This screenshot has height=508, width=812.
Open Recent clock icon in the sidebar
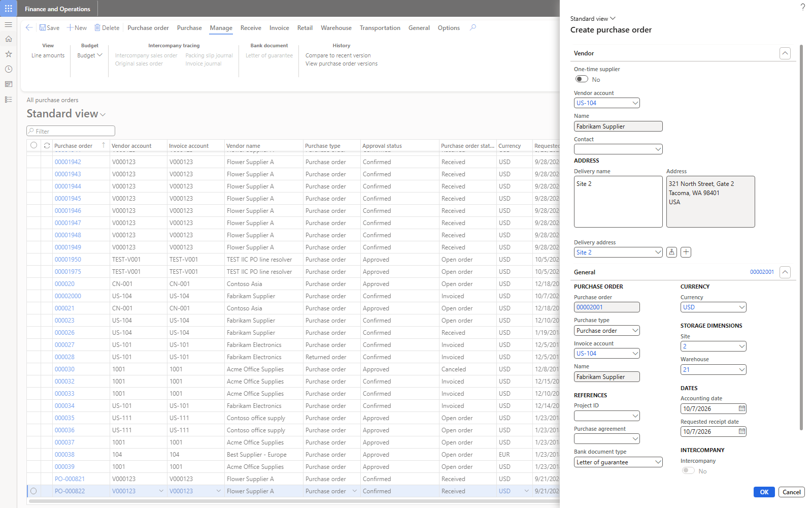[9, 69]
